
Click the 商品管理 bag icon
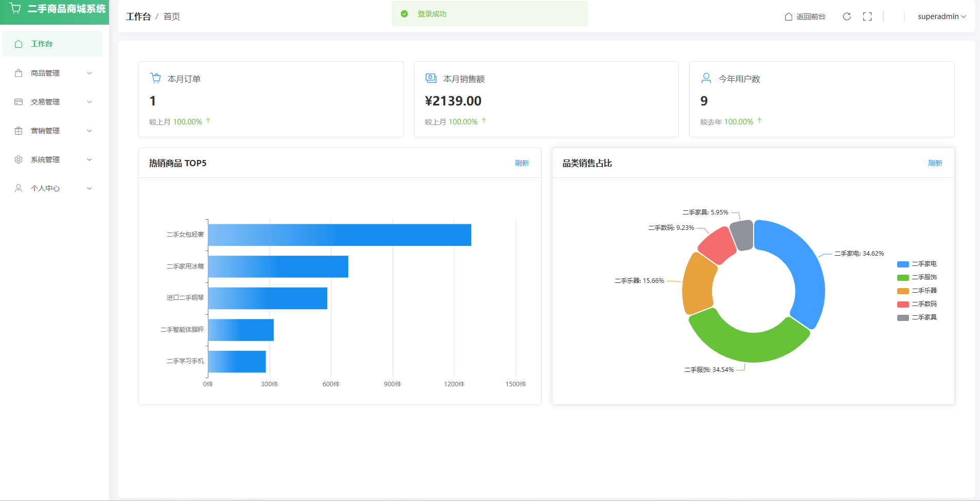[19, 73]
